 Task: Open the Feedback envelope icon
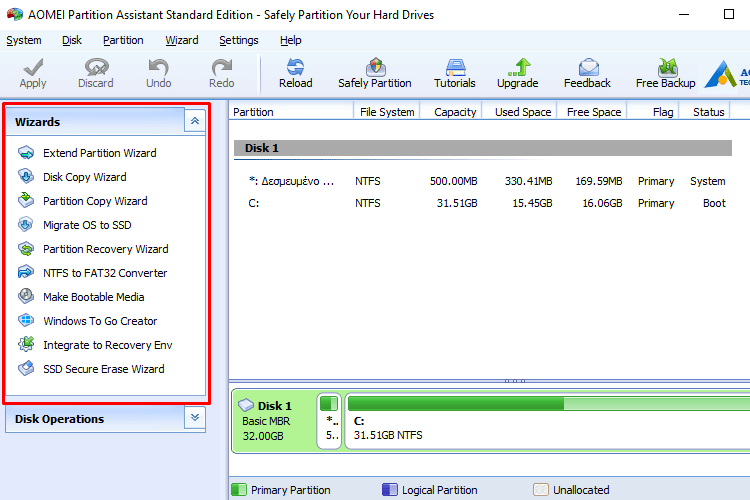click(588, 67)
